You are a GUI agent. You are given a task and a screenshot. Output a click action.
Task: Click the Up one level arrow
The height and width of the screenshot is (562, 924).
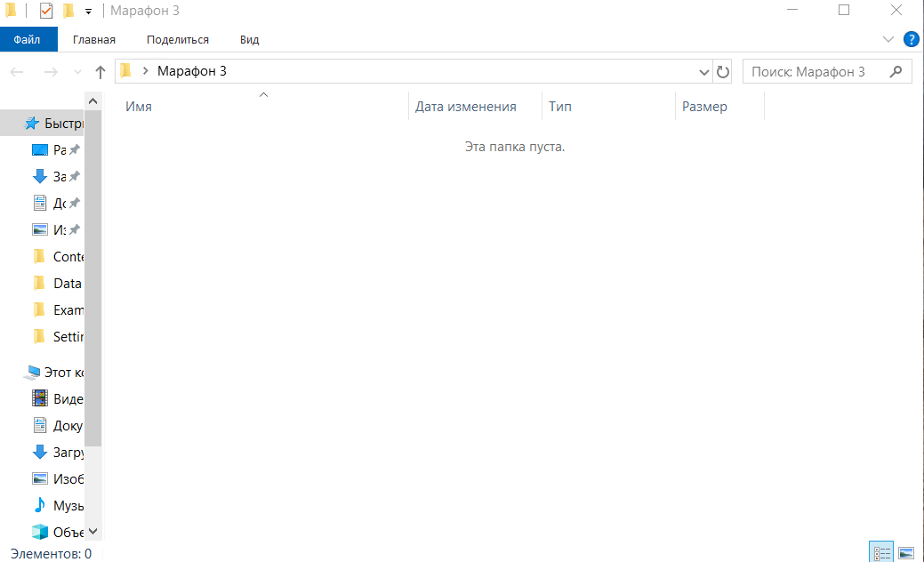[x=100, y=72]
